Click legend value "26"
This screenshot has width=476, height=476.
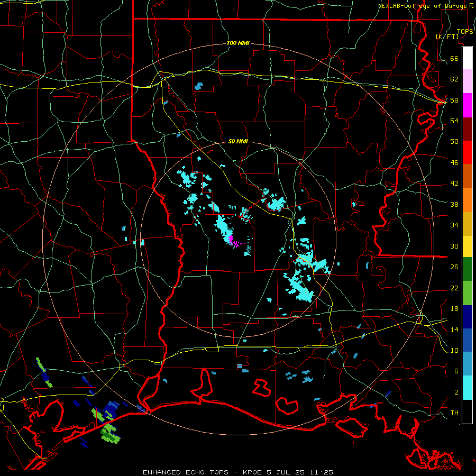(x=454, y=267)
